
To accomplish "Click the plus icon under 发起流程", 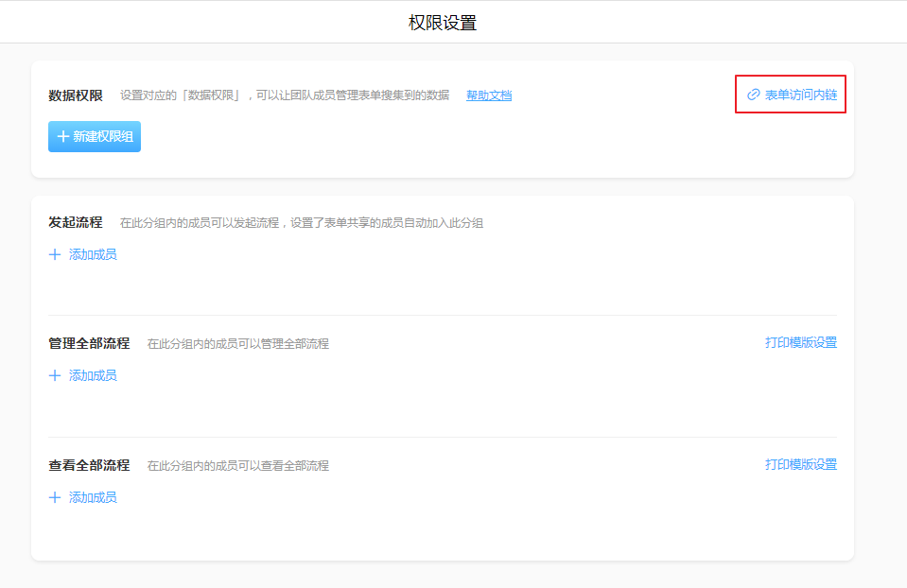I will pyautogui.click(x=55, y=254).
